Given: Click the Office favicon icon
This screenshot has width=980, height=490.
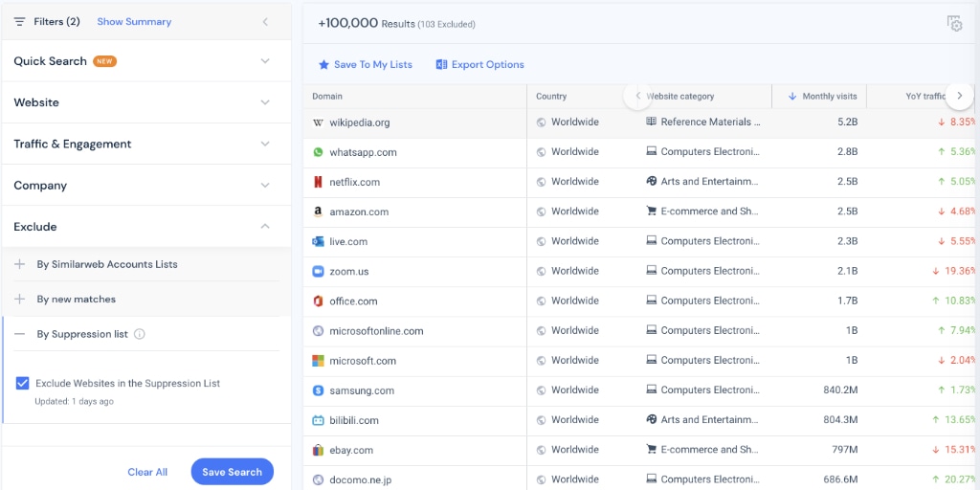Looking at the screenshot, I should (x=318, y=301).
